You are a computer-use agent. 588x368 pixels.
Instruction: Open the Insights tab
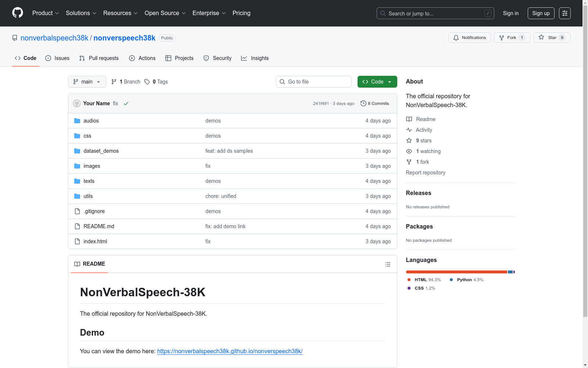(255, 58)
